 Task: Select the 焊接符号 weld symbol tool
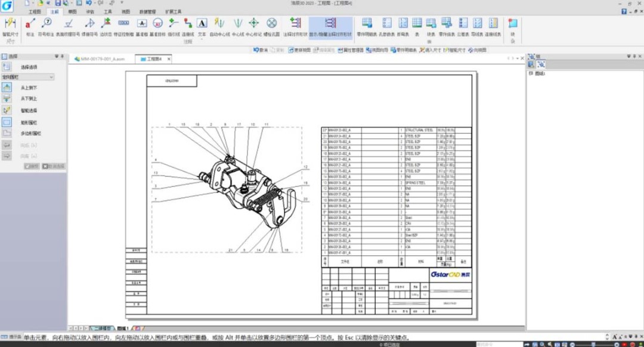(89, 24)
